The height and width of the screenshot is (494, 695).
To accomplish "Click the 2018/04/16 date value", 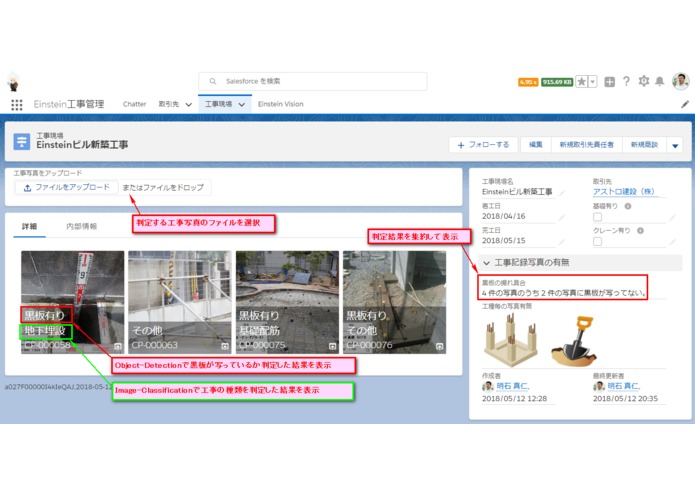I will tap(504, 216).
